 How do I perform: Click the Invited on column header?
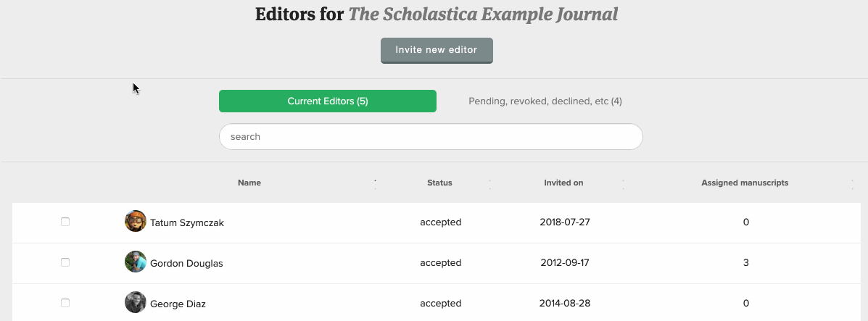[x=563, y=183]
